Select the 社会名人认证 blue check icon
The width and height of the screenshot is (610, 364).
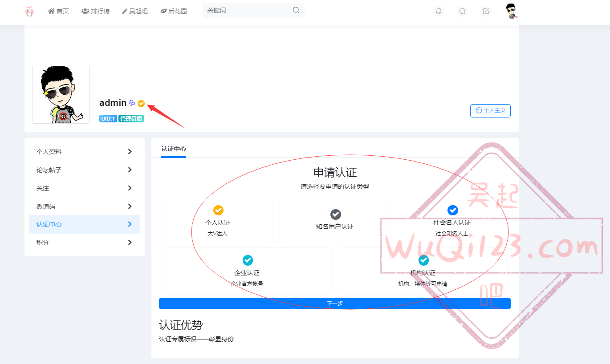(x=452, y=210)
